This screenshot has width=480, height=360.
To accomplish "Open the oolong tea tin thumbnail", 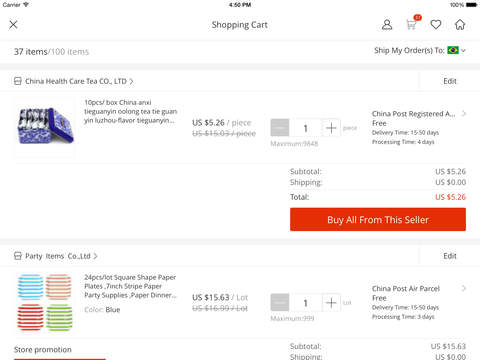I will (x=45, y=127).
